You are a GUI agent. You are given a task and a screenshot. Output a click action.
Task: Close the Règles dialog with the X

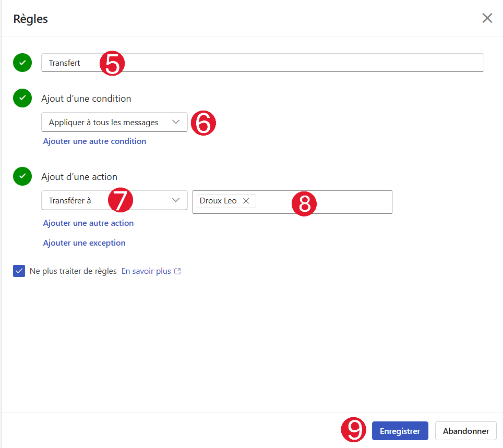[487, 18]
